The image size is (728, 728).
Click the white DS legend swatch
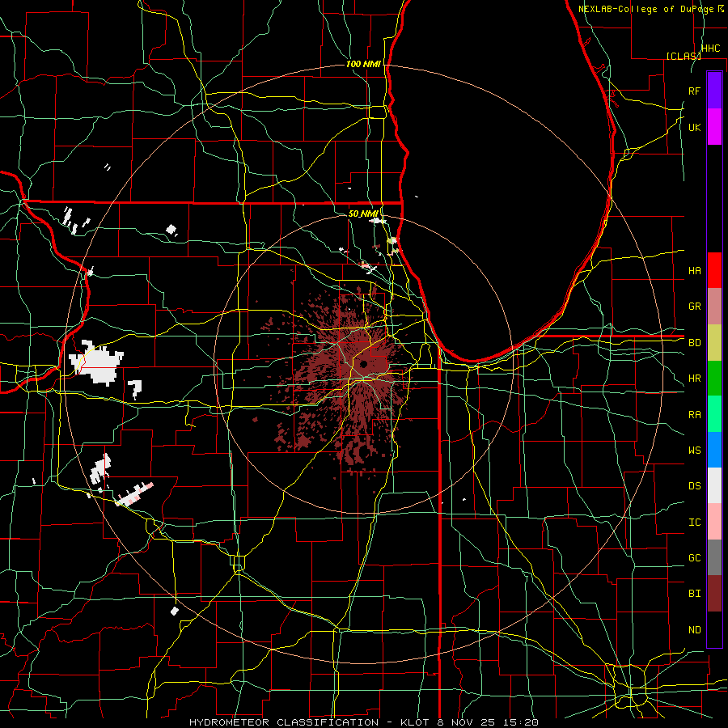coord(714,485)
